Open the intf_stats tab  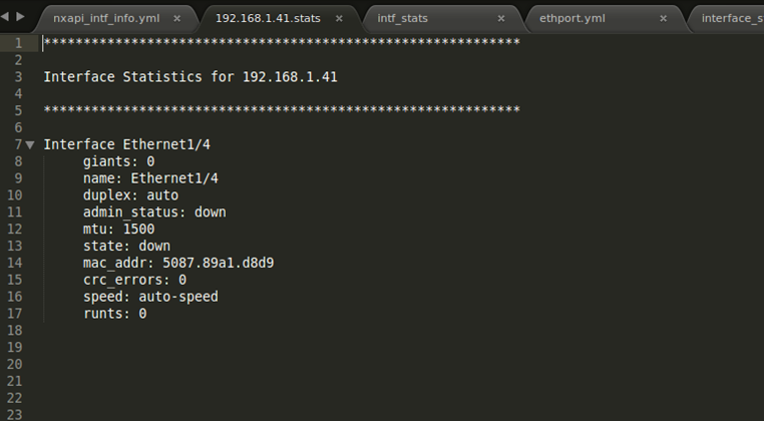[402, 18]
